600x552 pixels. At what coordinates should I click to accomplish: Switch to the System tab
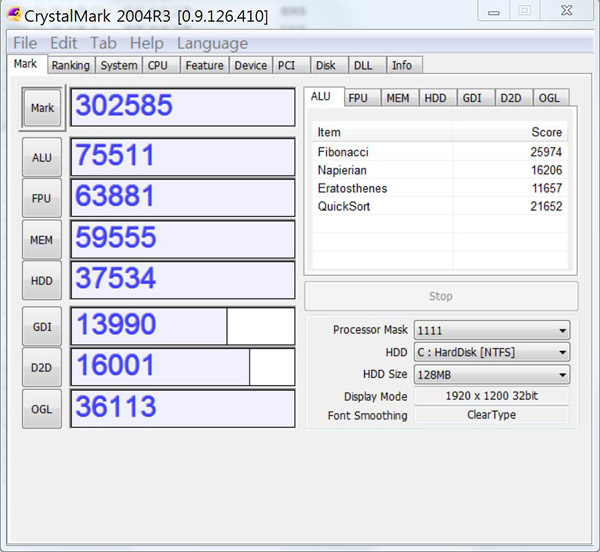tap(119, 65)
